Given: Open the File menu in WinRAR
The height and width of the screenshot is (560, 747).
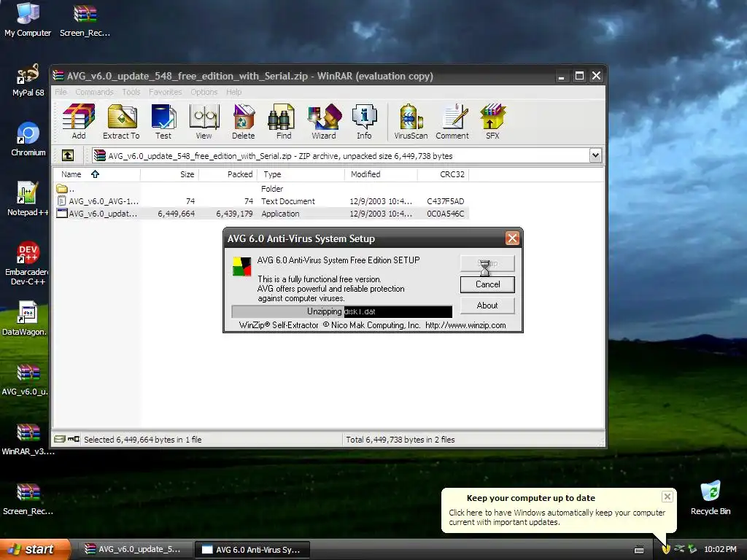Looking at the screenshot, I should pyautogui.click(x=61, y=92).
